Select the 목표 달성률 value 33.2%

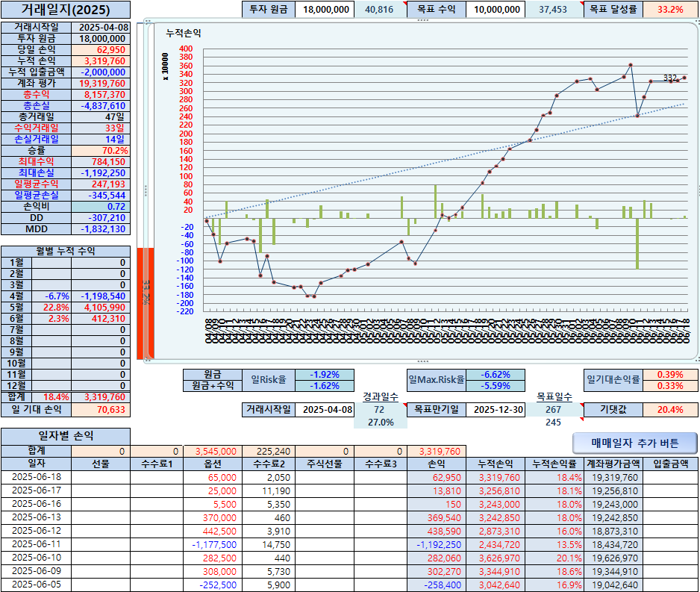(670, 10)
